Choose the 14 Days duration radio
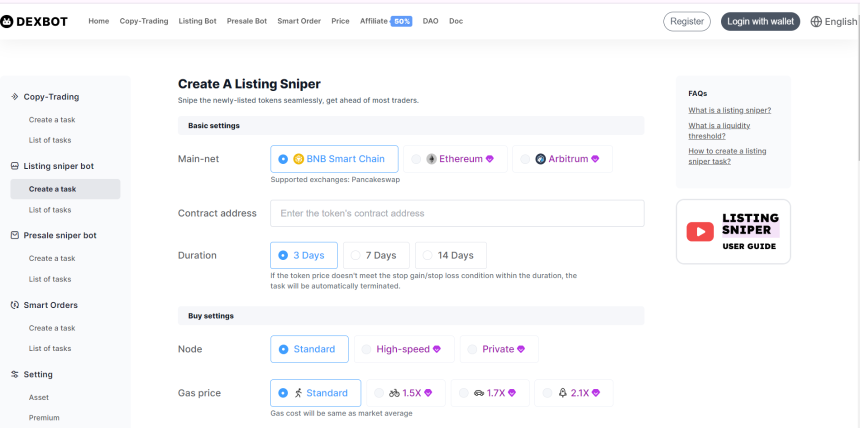 (x=427, y=255)
